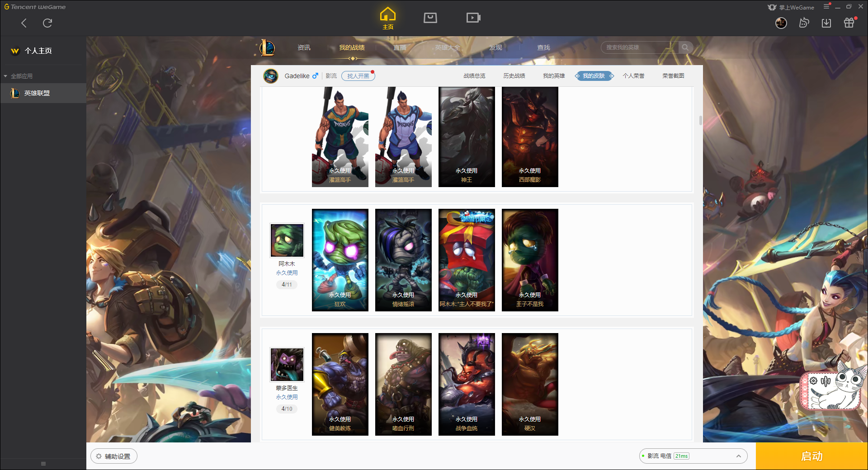This screenshot has height=470, width=868.
Task: Open the 西部魔影 skin card
Action: 530,137
